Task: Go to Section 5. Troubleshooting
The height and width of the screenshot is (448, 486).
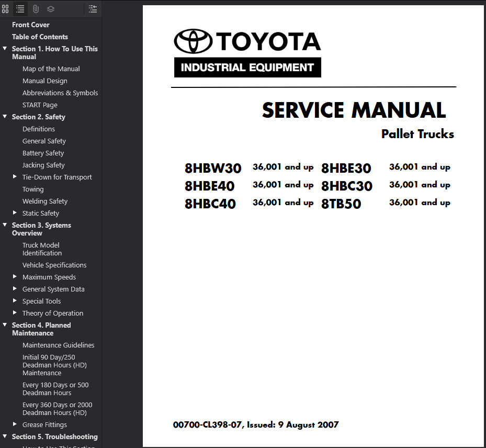Action: (54, 436)
